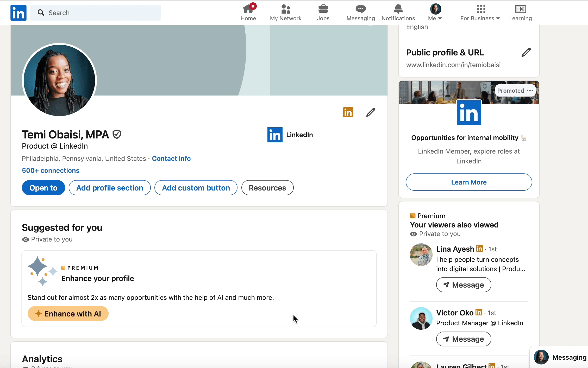Click the LinkedIn logo in the navigation bar

18,13
